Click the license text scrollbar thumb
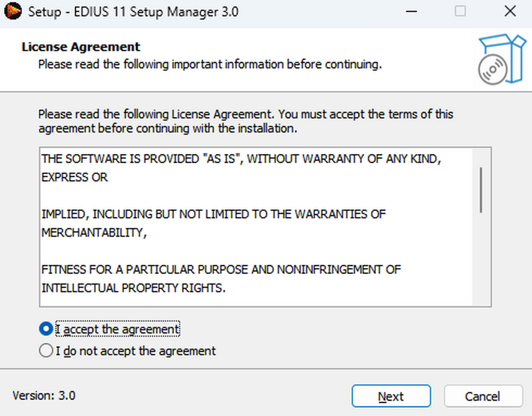The width and height of the screenshot is (532, 416). (x=481, y=190)
